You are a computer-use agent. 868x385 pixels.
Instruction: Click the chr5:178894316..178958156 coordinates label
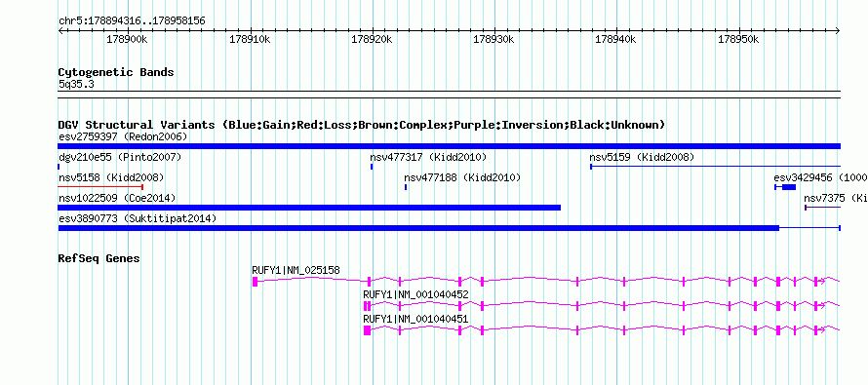tap(132, 21)
